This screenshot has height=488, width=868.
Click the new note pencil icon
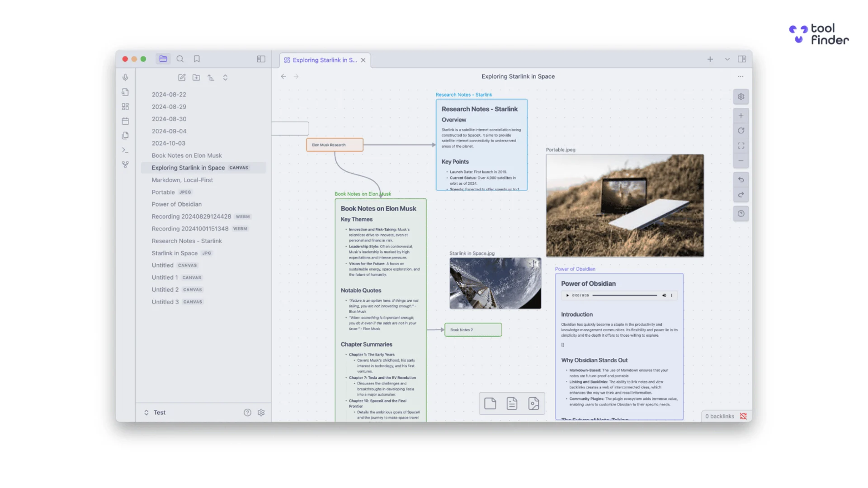(x=182, y=77)
